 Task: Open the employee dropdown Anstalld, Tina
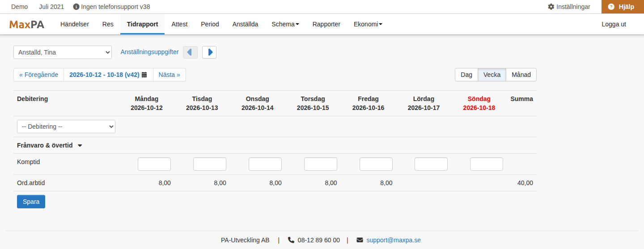[63, 52]
